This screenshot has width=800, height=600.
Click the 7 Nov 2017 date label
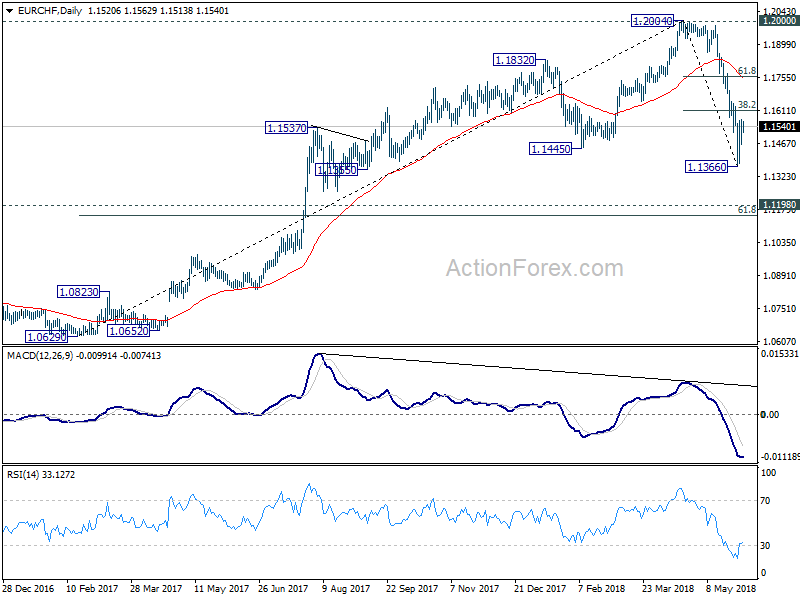[x=474, y=588]
